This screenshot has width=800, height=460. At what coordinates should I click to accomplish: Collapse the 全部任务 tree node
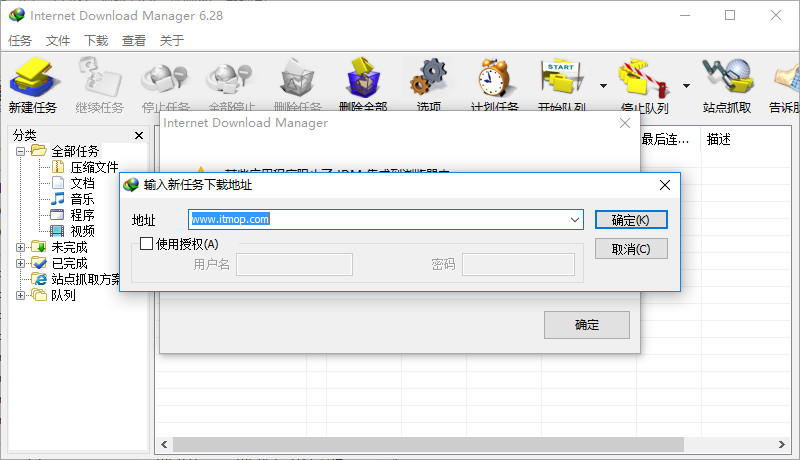pyautogui.click(x=20, y=151)
